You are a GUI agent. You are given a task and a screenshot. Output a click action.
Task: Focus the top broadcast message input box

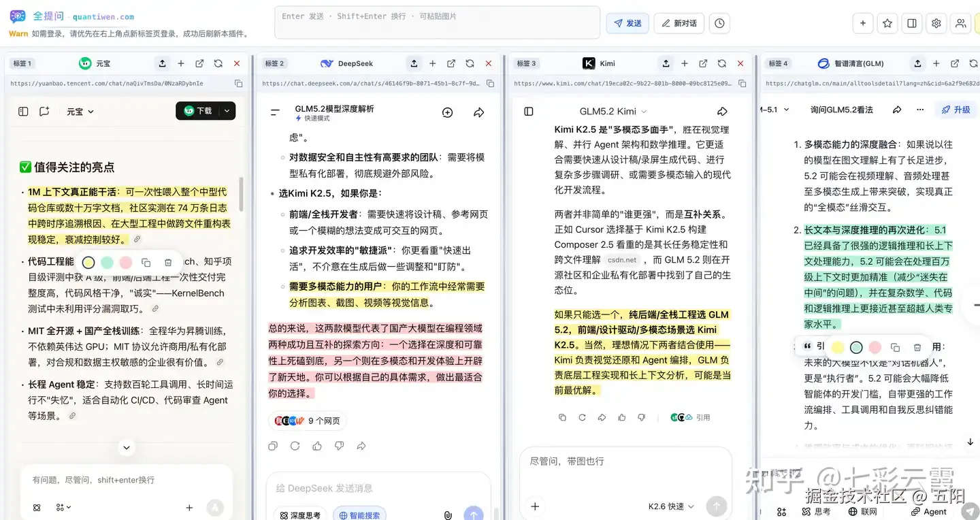(437, 22)
